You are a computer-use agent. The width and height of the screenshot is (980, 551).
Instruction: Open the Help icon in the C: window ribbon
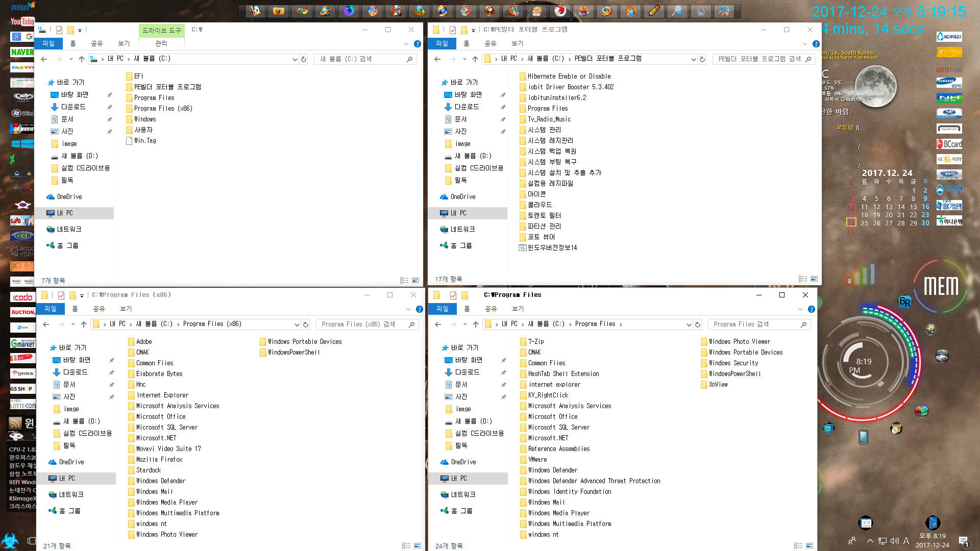tap(418, 44)
